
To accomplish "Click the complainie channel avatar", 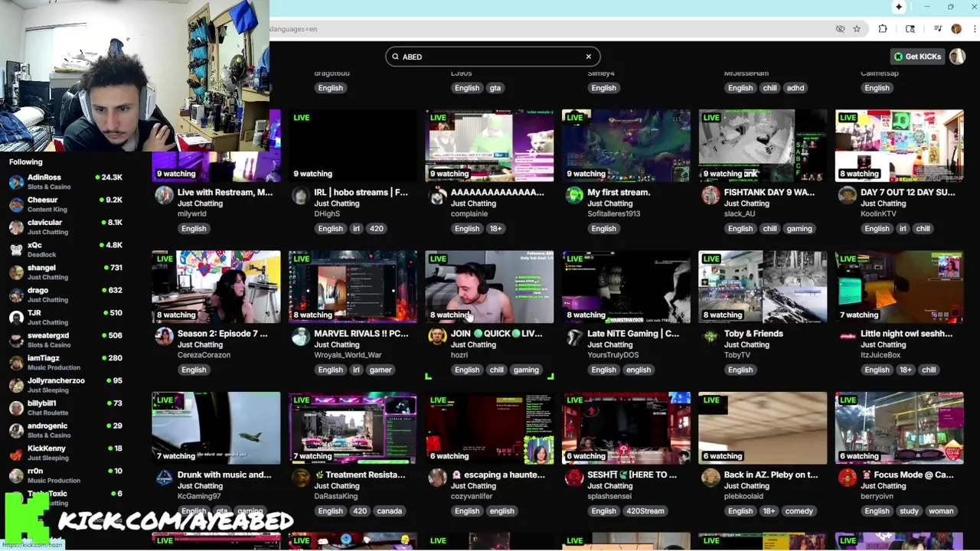I will (x=437, y=196).
